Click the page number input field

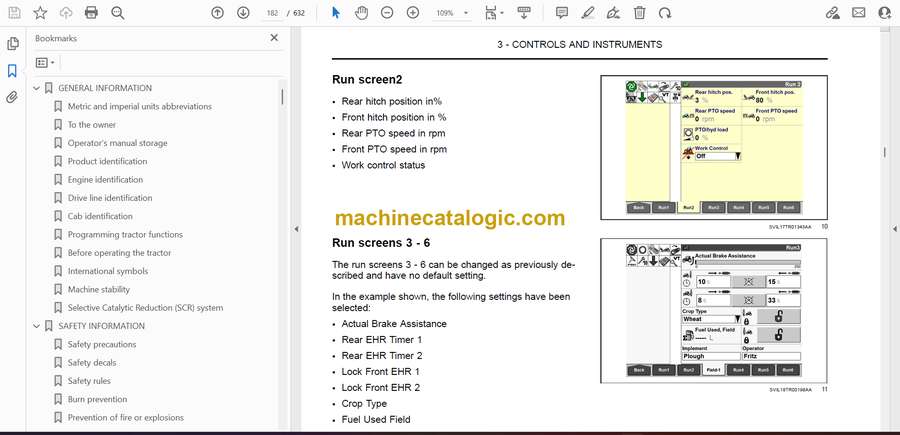pyautogui.click(x=272, y=13)
